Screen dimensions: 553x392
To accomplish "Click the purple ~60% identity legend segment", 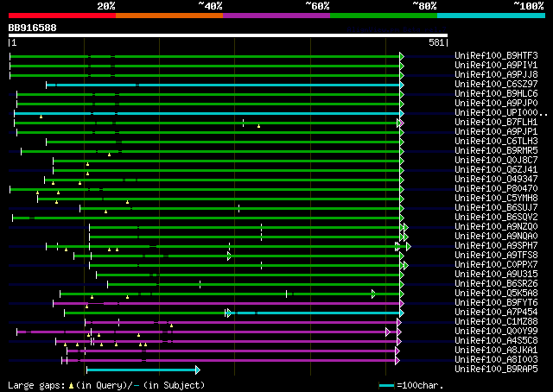I will pyautogui.click(x=276, y=16).
